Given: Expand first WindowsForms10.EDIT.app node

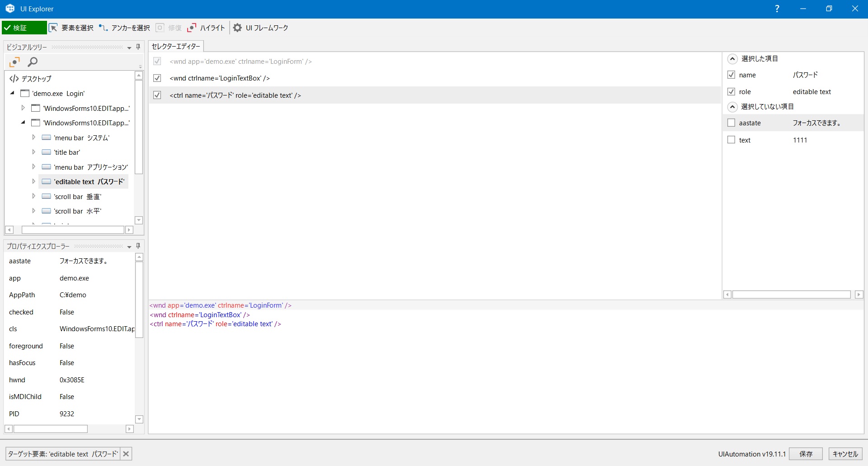Looking at the screenshot, I should pos(23,108).
